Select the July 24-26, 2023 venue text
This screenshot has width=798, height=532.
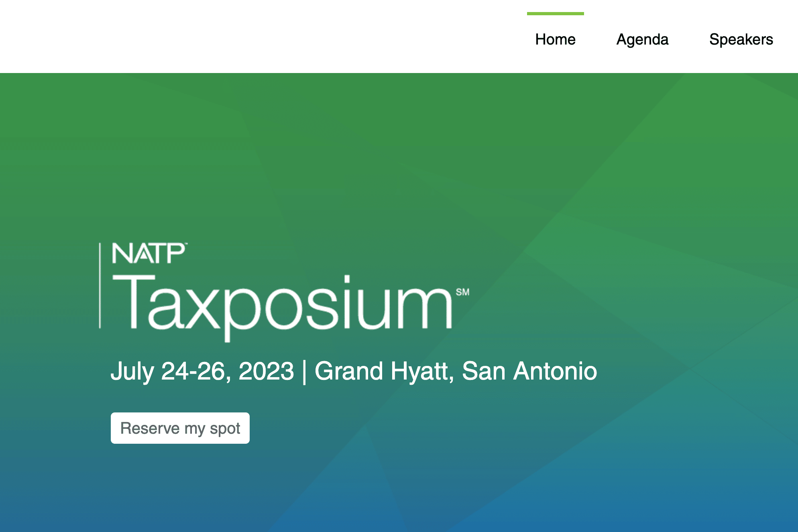[354, 371]
